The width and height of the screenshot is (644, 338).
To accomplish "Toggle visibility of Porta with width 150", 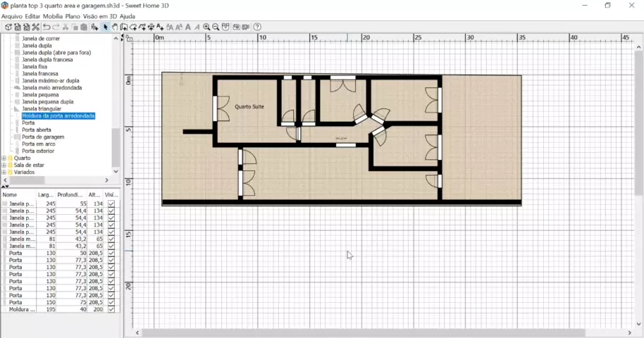I will coord(111,302).
